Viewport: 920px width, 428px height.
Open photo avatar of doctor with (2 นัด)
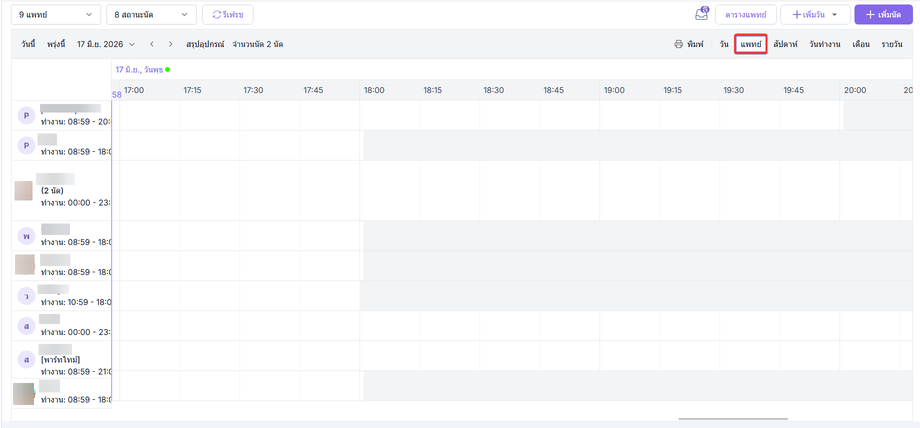(x=23, y=191)
